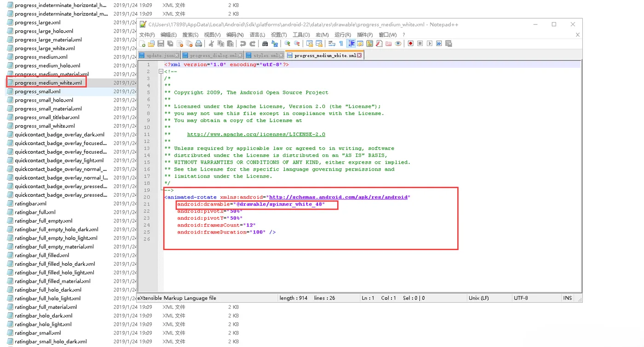Screen dimensions: 644x347
Task: Toggle the indent guide toolbar button
Action: point(351,44)
